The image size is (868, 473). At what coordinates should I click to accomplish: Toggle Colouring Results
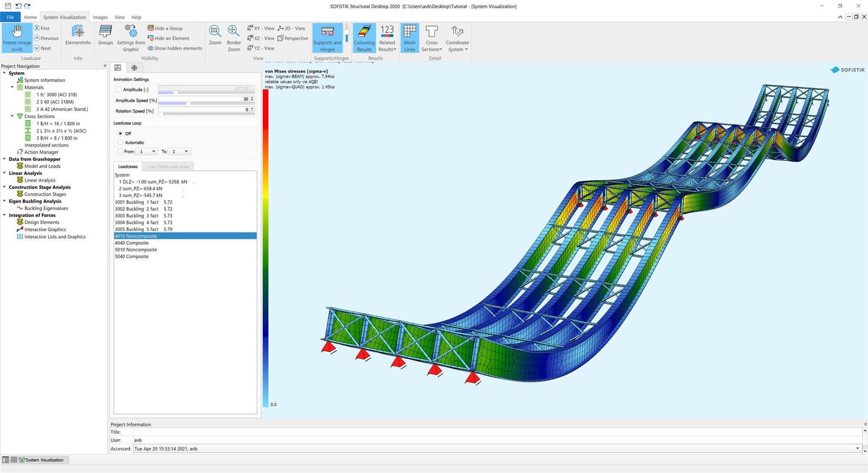pyautogui.click(x=364, y=38)
